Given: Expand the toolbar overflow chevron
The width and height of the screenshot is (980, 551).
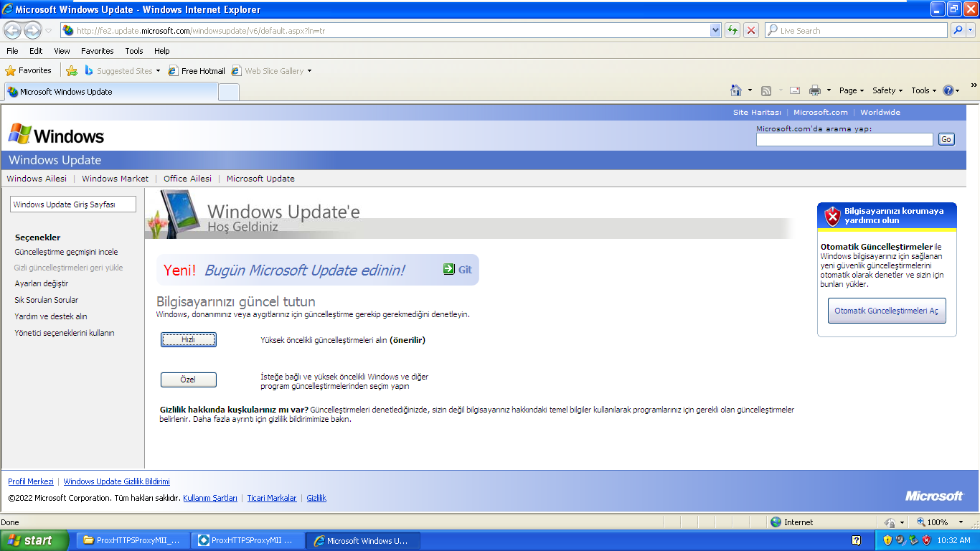Looking at the screenshot, I should pyautogui.click(x=974, y=85).
